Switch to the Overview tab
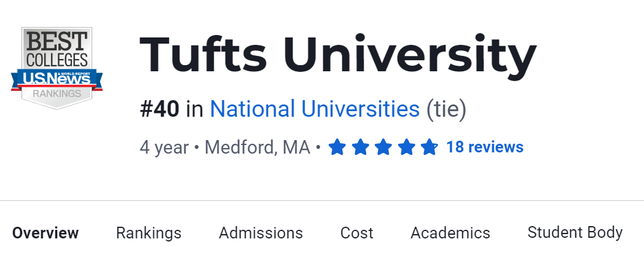The width and height of the screenshot is (644, 255). point(45,233)
